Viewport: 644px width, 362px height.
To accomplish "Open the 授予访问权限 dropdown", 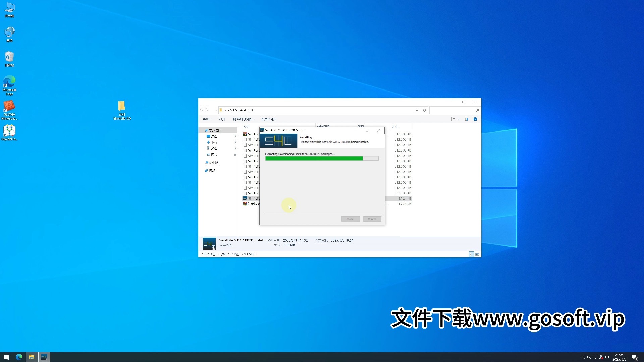I will pyautogui.click(x=243, y=119).
